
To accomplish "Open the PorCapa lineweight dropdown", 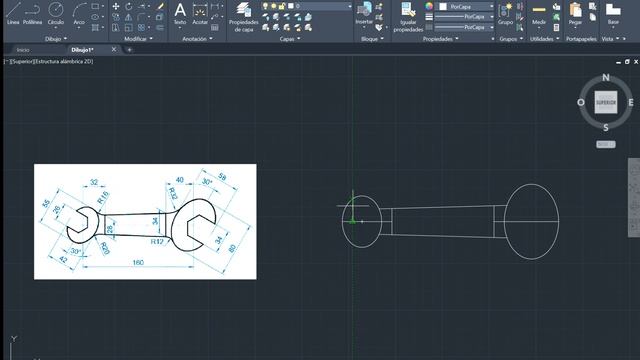I will 464,17.
